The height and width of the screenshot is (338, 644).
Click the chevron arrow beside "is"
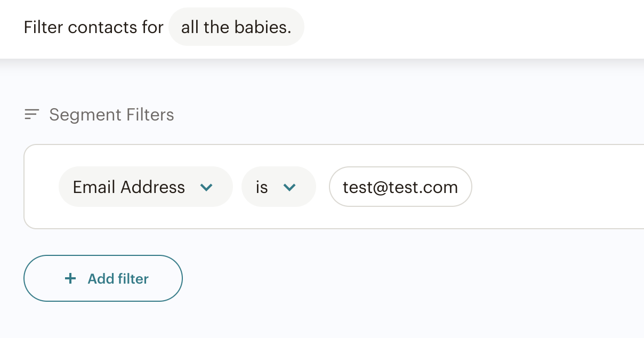click(289, 187)
